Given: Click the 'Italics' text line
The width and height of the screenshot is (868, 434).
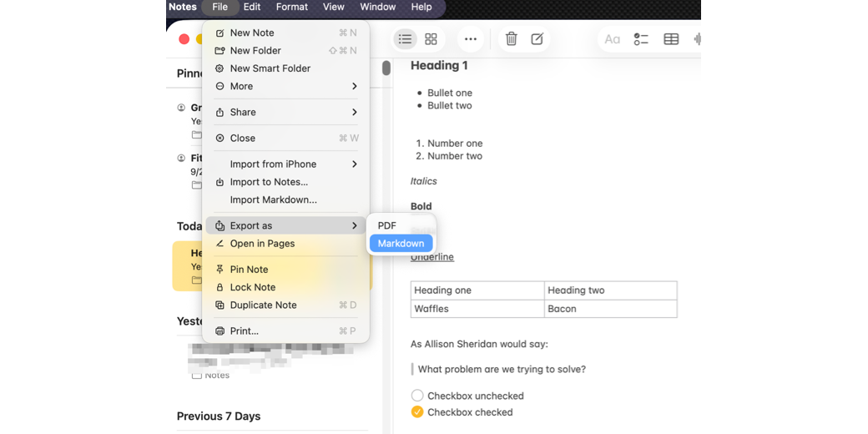Looking at the screenshot, I should [423, 181].
